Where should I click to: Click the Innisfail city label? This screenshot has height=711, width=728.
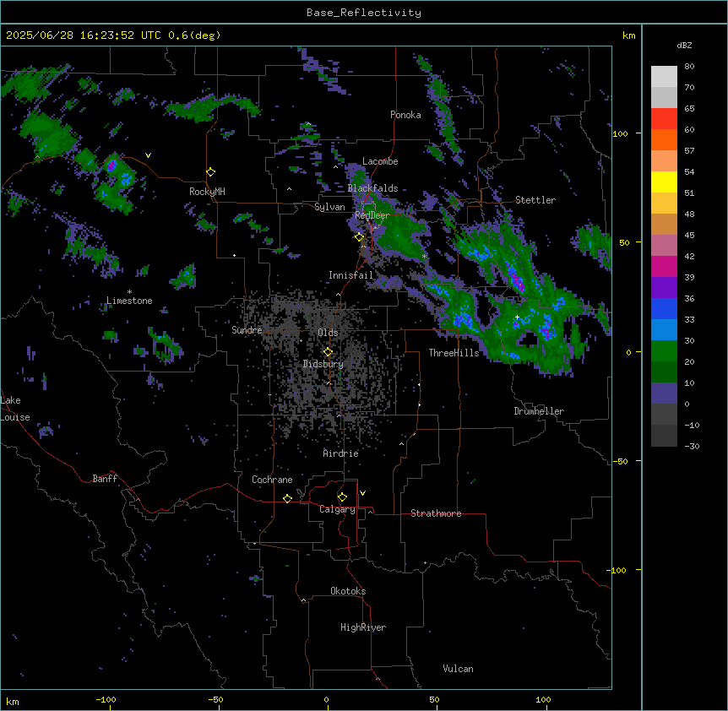pos(350,275)
